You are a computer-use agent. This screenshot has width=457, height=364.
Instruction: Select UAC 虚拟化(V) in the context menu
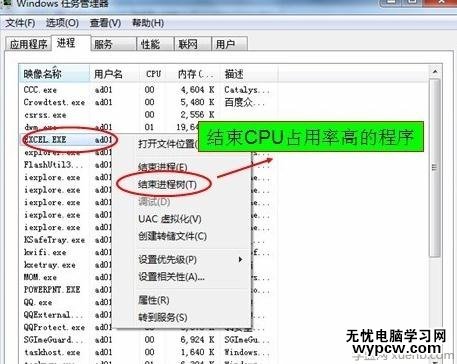[x=170, y=219]
